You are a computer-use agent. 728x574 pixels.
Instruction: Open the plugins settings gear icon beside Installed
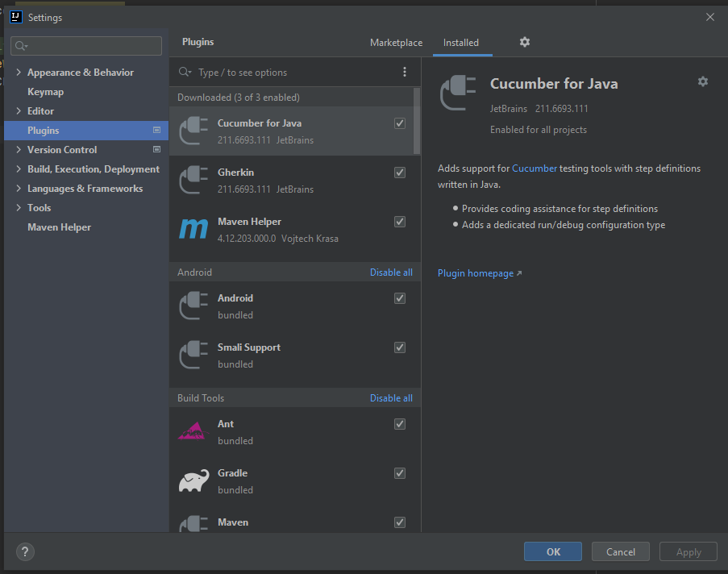pos(525,42)
